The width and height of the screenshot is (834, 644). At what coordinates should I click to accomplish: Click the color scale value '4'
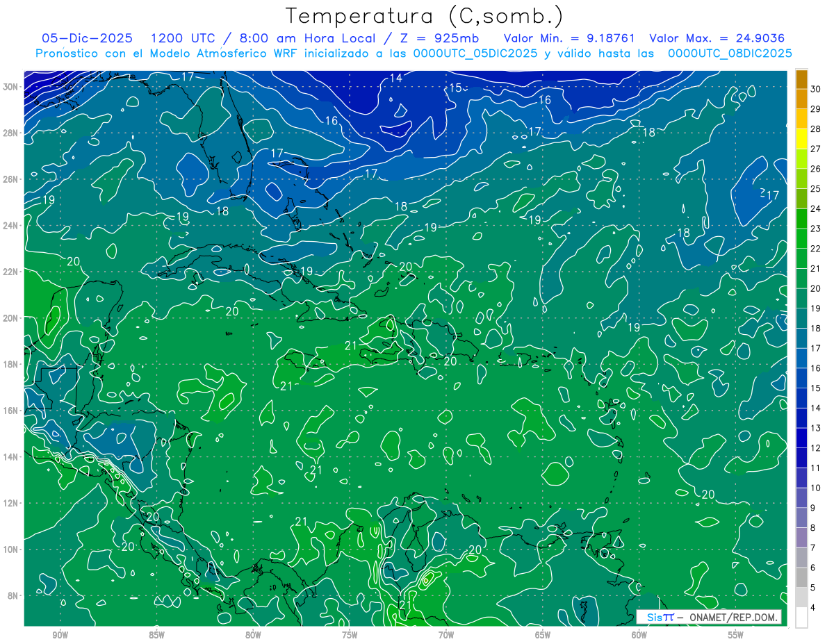pyautogui.click(x=813, y=608)
